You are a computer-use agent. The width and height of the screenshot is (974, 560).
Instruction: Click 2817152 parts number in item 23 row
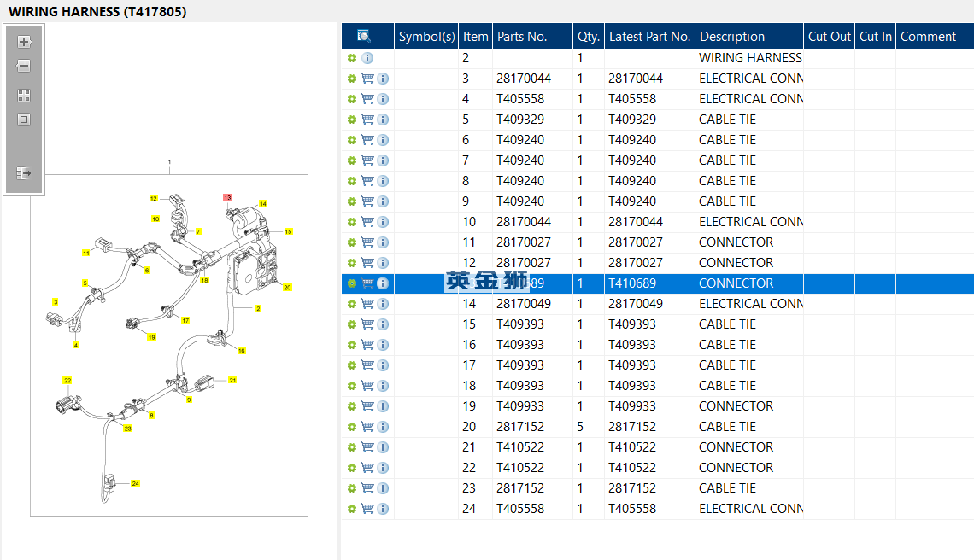[520, 488]
